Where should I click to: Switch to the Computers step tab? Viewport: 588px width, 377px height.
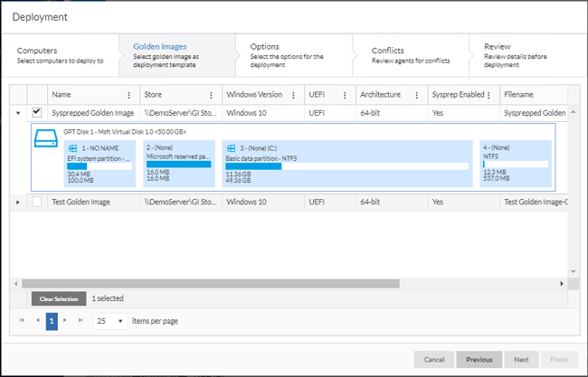point(60,54)
